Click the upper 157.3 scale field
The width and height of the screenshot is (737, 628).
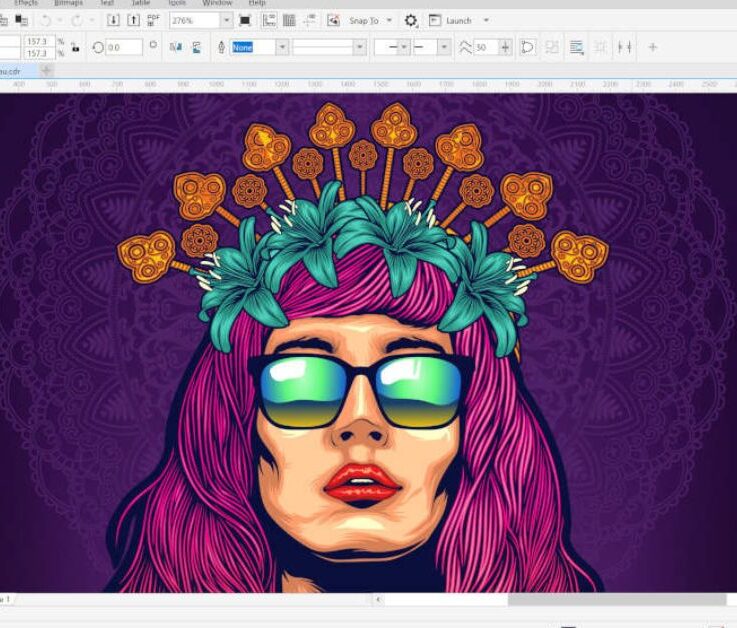[x=39, y=41]
